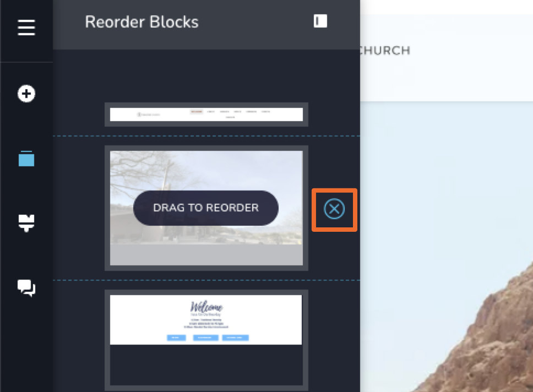
Task: Click the middle blue button in Welcome thumbnail
Action: click(x=206, y=337)
